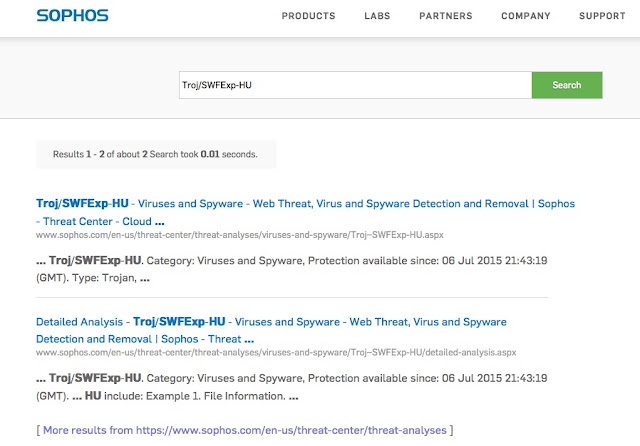
Task: Open the Labs menu
Action: pos(377,16)
